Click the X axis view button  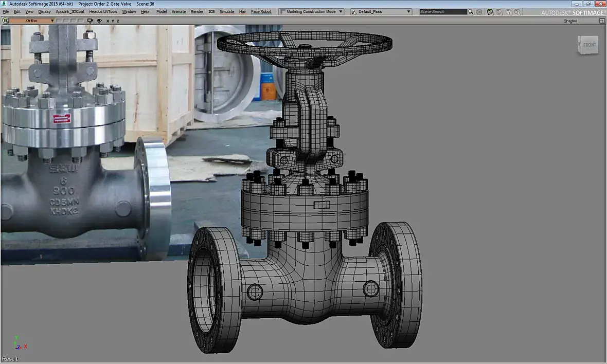[x=108, y=21]
